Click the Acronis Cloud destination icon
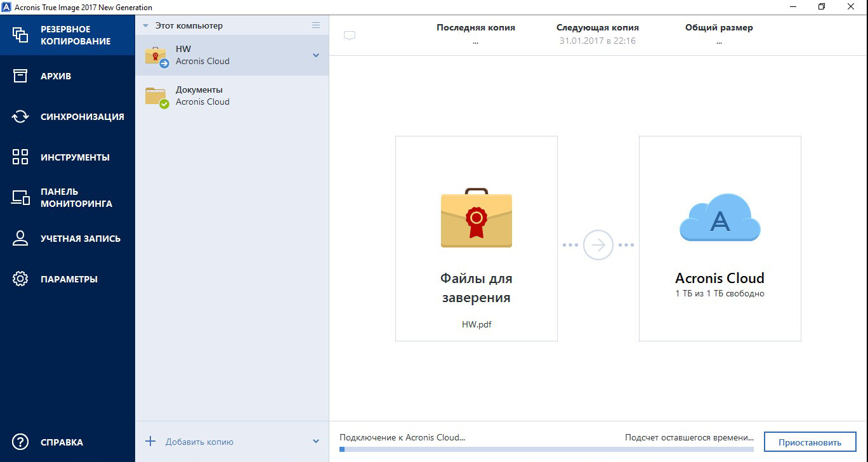This screenshot has height=462, width=868. [720, 218]
